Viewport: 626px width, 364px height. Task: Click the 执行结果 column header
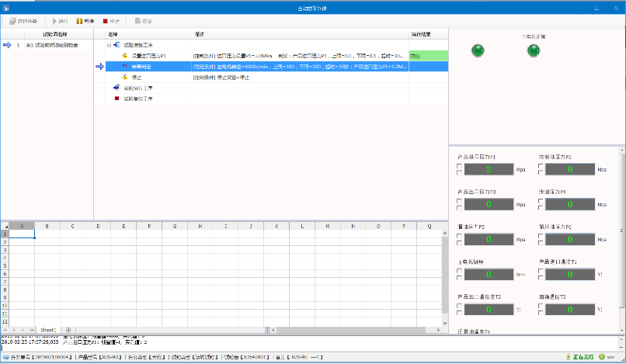point(429,34)
